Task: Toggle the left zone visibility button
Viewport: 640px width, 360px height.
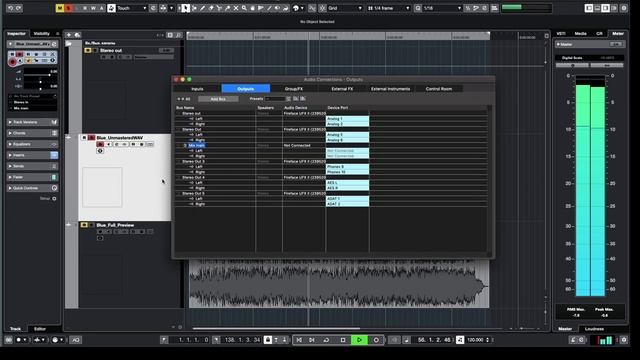Action: tap(589, 8)
